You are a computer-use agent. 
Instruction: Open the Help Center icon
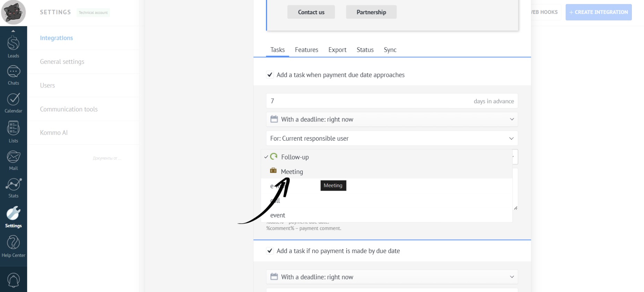coord(13,246)
